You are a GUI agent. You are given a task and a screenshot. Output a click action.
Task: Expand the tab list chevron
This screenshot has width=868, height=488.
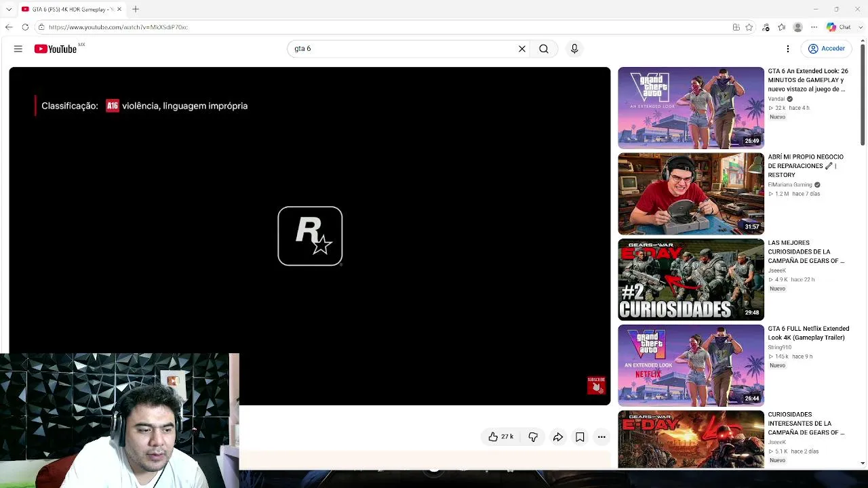click(x=8, y=9)
